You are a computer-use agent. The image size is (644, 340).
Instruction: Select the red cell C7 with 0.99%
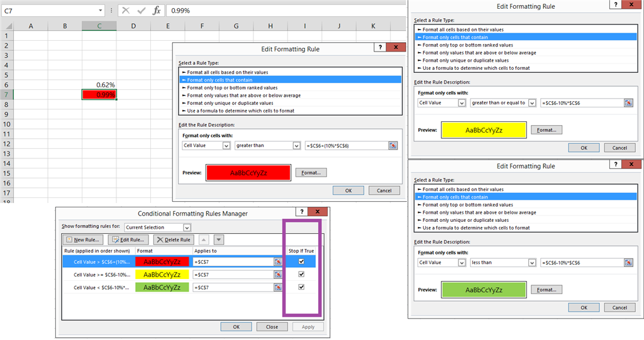(99, 95)
